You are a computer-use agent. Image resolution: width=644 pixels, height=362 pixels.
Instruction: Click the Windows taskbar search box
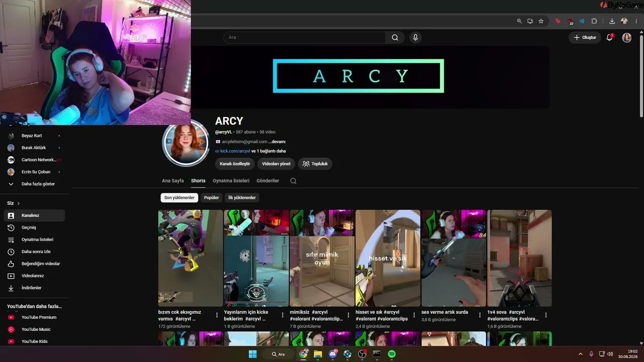[278, 354]
